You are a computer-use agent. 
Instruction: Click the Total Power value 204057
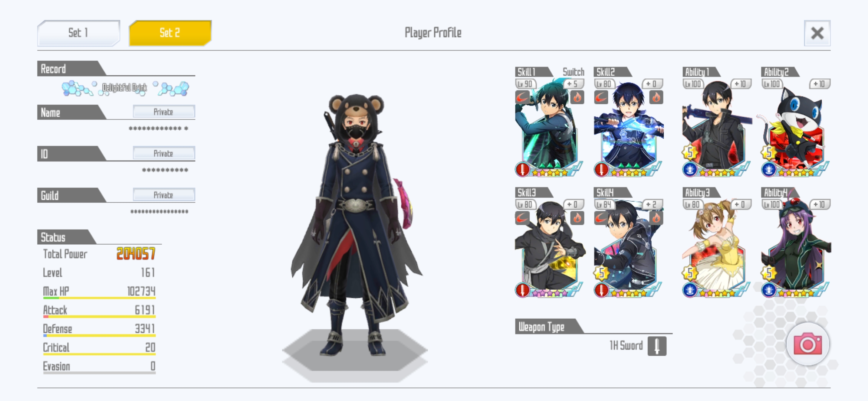coord(136,254)
